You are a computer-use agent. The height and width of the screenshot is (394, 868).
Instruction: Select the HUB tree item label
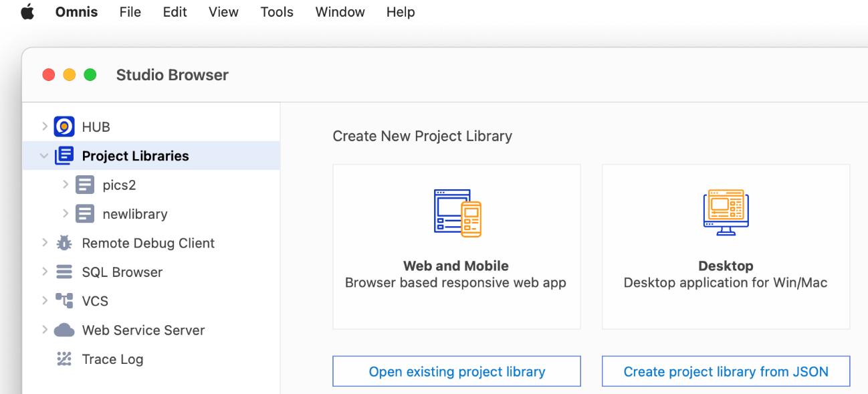pyautogui.click(x=96, y=127)
